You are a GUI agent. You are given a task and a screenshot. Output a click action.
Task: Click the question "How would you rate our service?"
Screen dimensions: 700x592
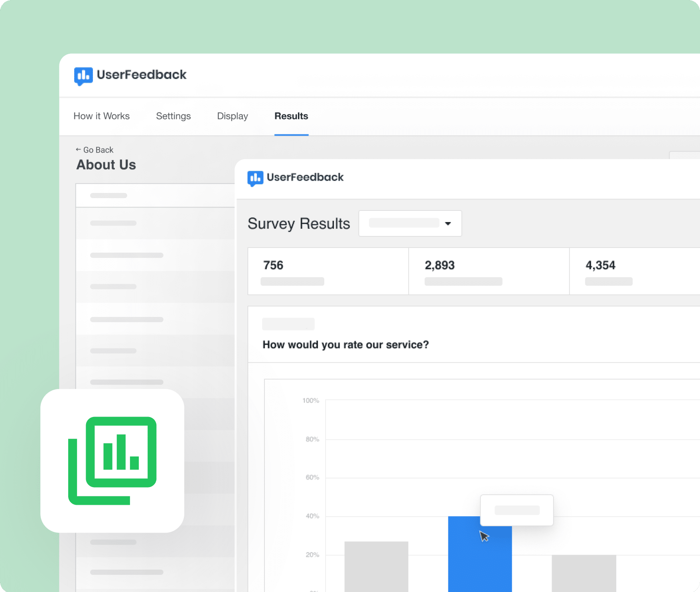point(346,344)
